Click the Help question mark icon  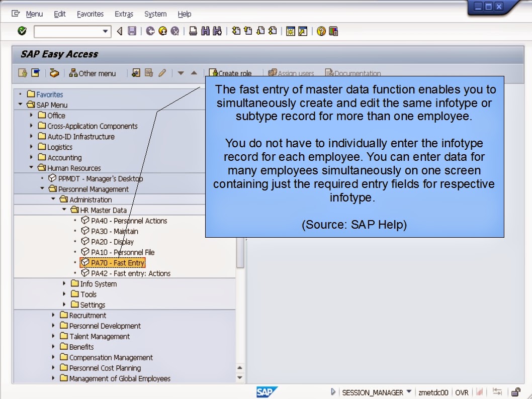point(321,31)
